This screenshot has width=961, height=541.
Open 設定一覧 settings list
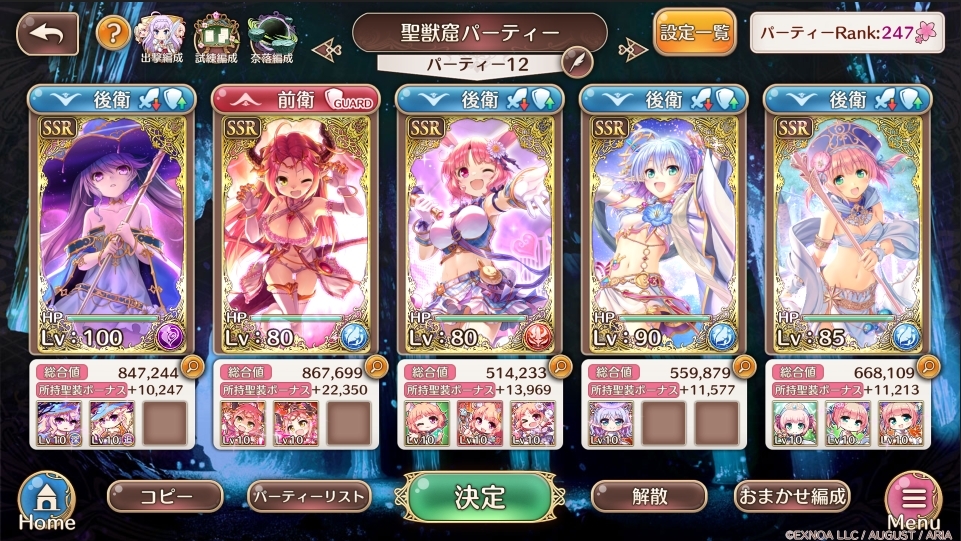[694, 32]
